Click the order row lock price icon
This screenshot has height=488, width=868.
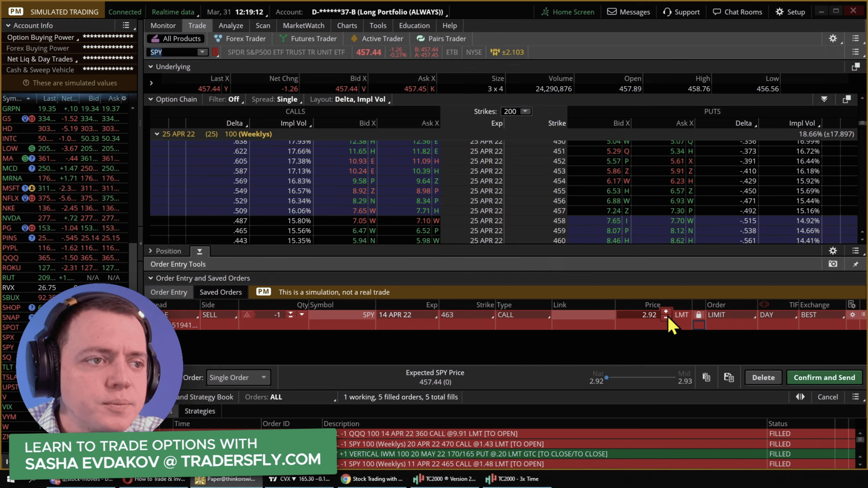tap(699, 315)
